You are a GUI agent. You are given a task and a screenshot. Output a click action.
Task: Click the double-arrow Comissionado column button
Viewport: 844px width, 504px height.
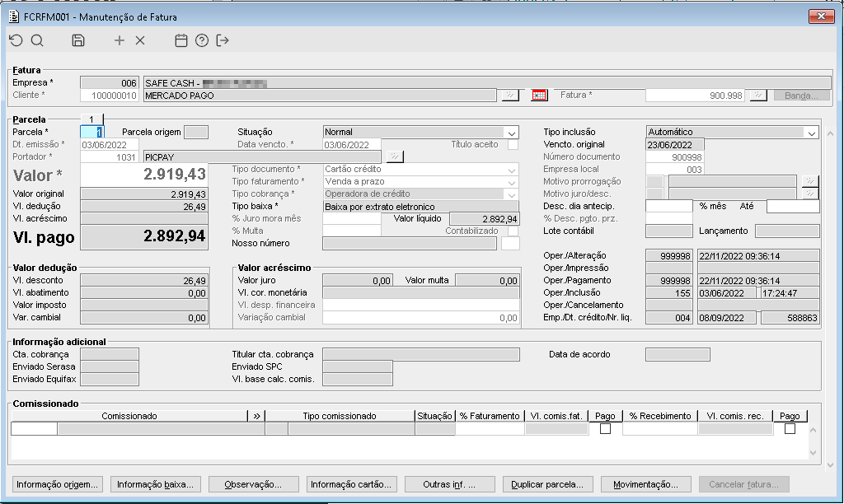coord(256,416)
